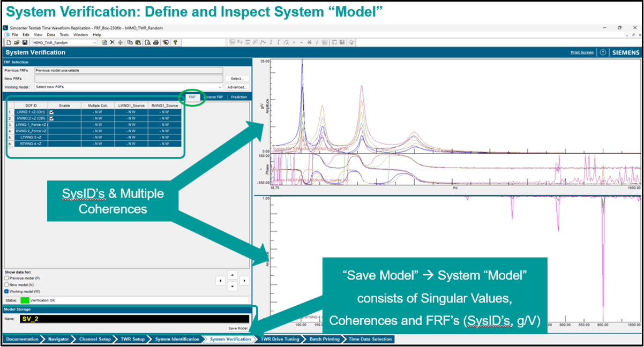Open the Tools menu
The width and height of the screenshot is (644, 347).
[64, 35]
